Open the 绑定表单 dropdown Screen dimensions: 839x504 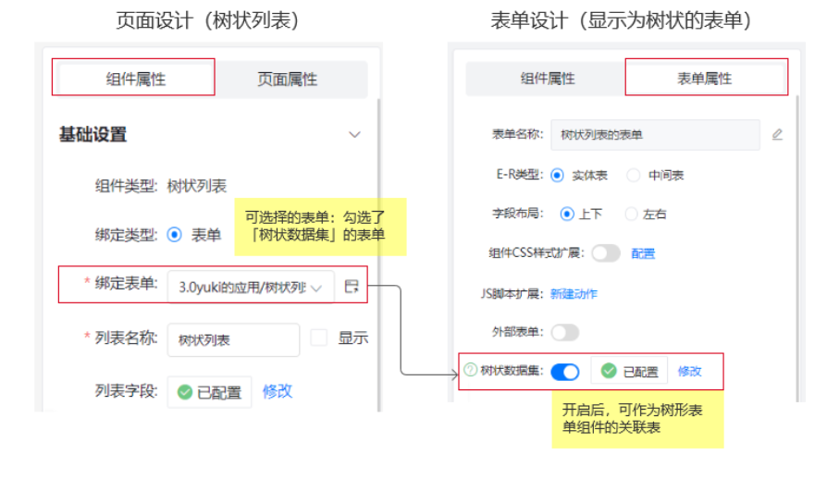click(x=251, y=288)
